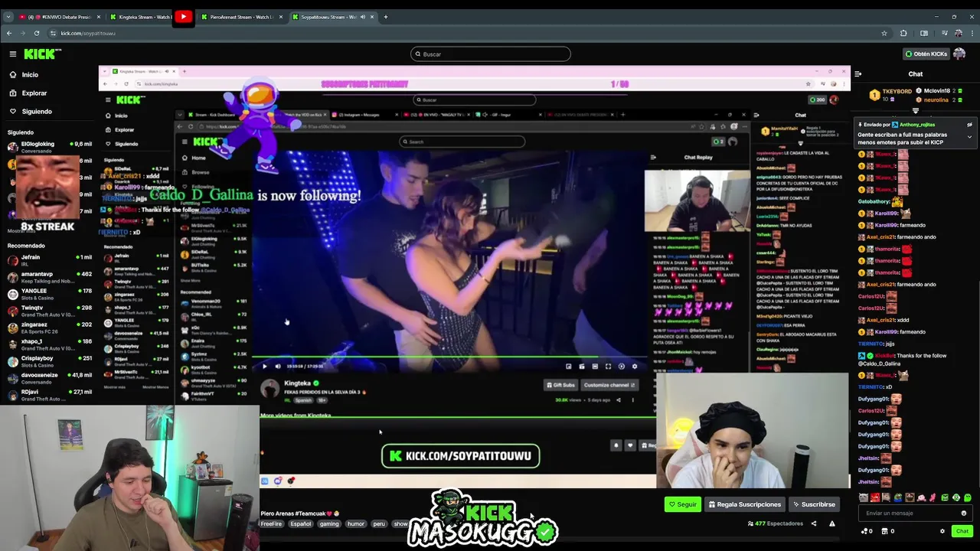Click the FreeFire tag
The width and height of the screenshot is (980, 551).
tap(271, 524)
